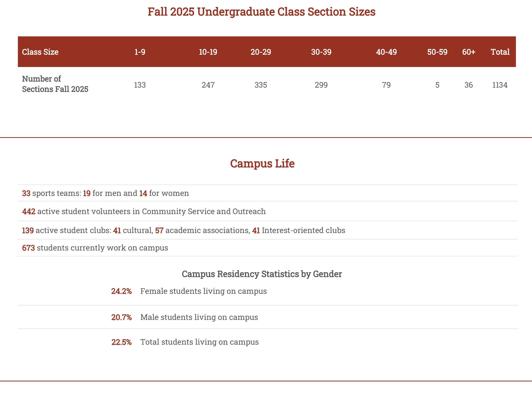
Task: Click the 335 sections value
Action: point(261,85)
